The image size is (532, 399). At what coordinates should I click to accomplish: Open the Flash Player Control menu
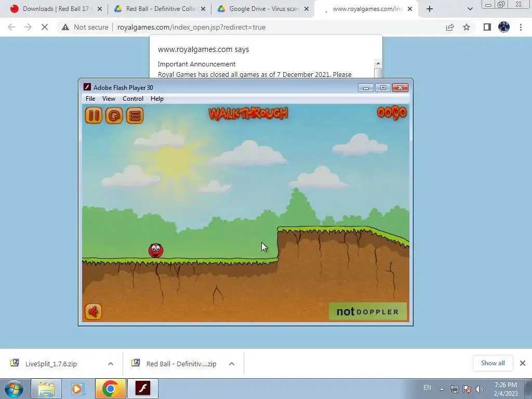click(x=133, y=98)
